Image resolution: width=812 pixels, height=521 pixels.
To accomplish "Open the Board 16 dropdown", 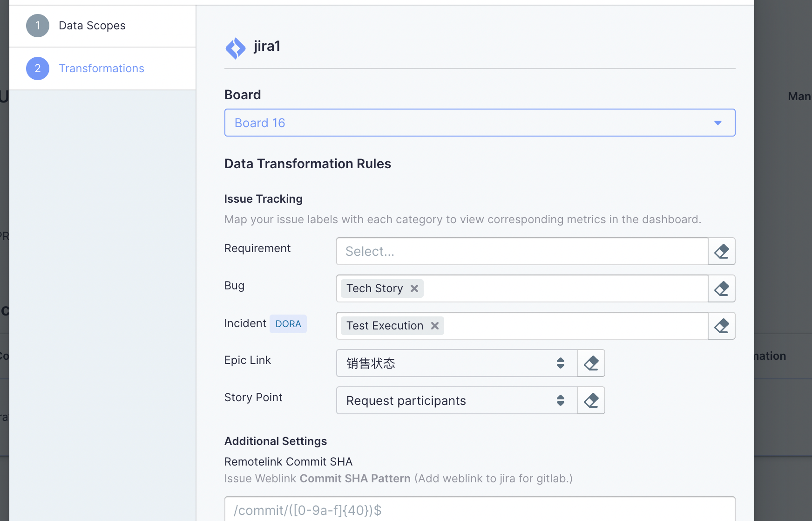I will [480, 123].
